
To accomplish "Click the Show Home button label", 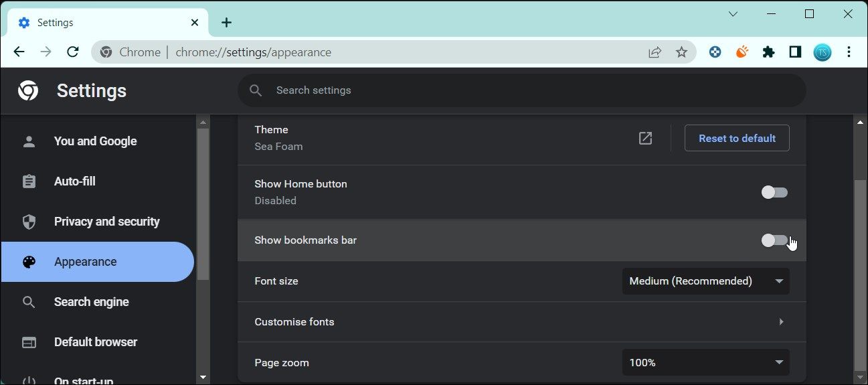I will pos(300,184).
